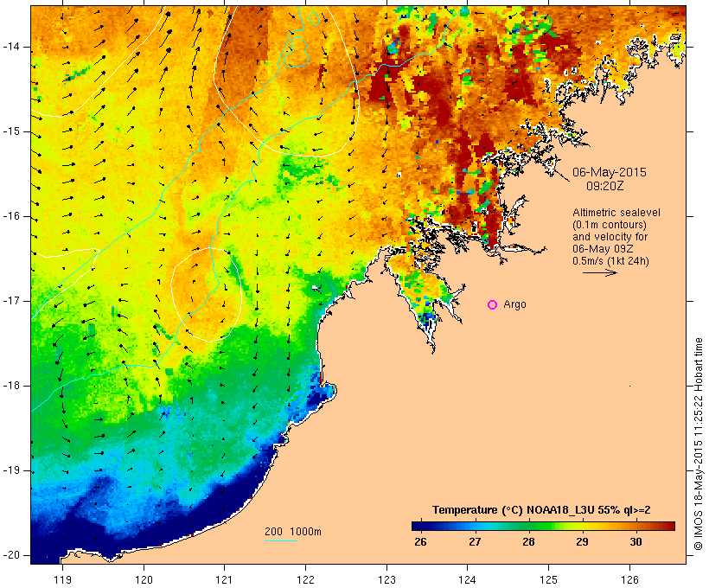Click the longitude axis label '120'
The width and height of the screenshot is (709, 588).
[x=144, y=579]
